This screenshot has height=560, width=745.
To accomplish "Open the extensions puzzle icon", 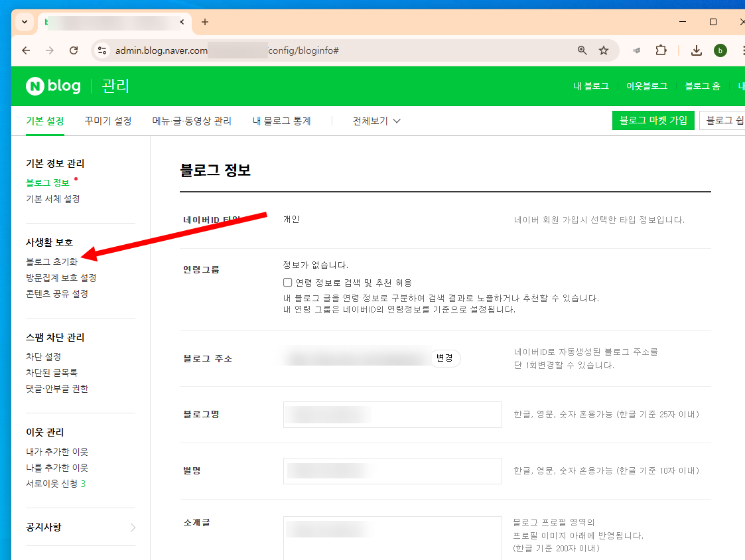I will coord(661,50).
